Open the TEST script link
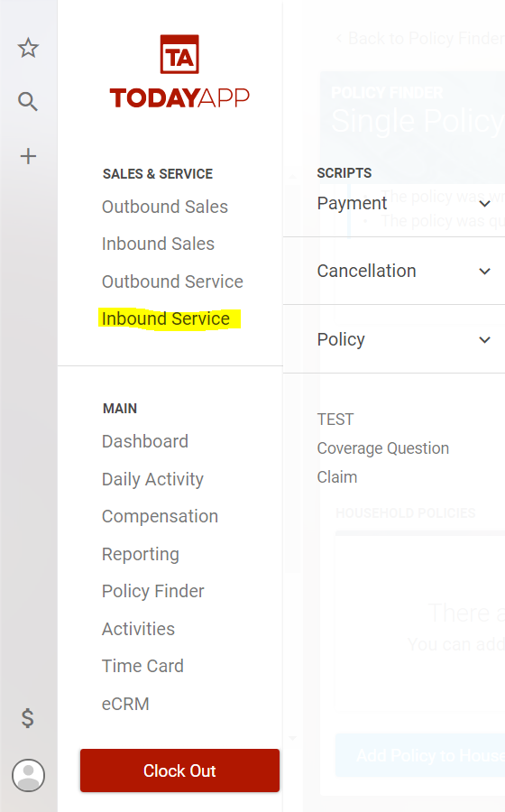The image size is (505, 812). pos(335,419)
